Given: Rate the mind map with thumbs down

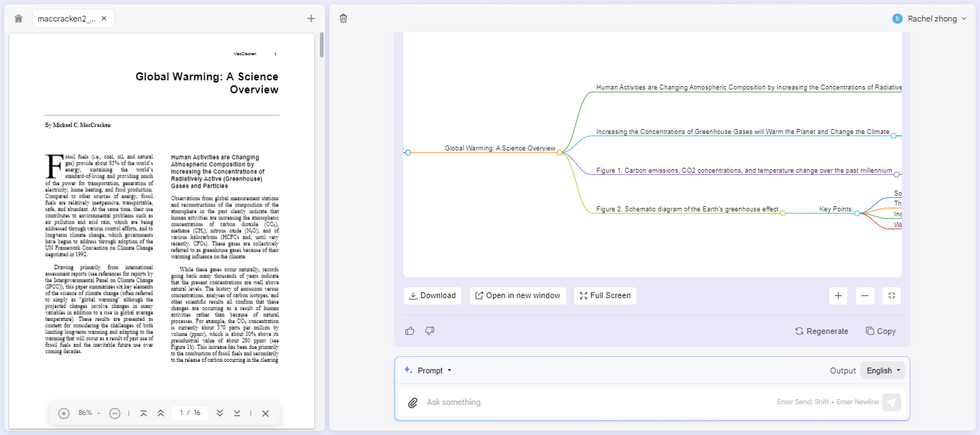Looking at the screenshot, I should [x=430, y=330].
